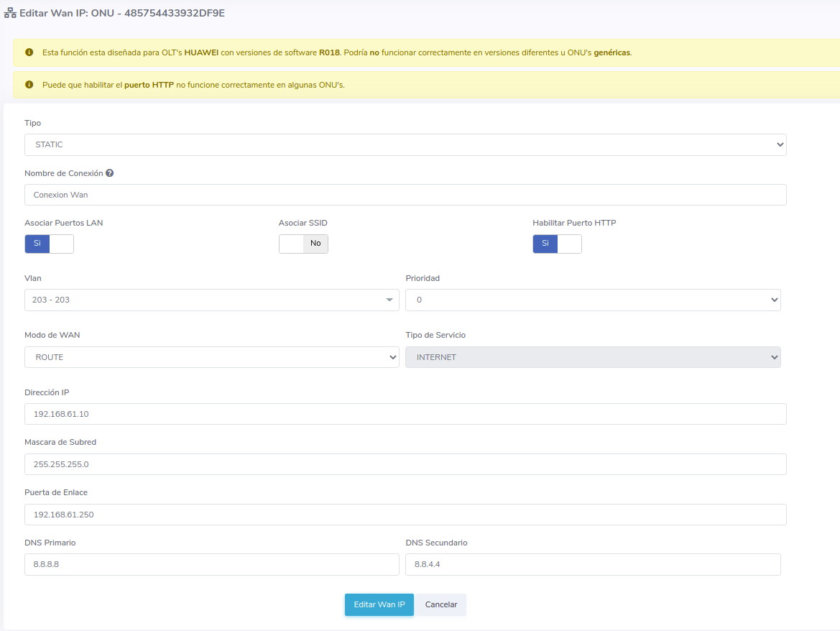Enable the Asociar SSID switch
Image resolution: width=840 pixels, height=631 pixels.
coord(303,244)
